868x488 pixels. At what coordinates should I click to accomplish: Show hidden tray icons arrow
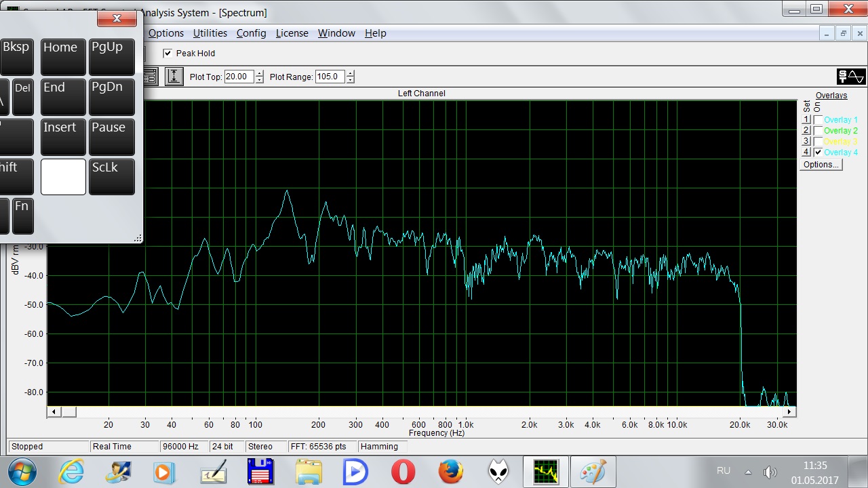pos(749,472)
